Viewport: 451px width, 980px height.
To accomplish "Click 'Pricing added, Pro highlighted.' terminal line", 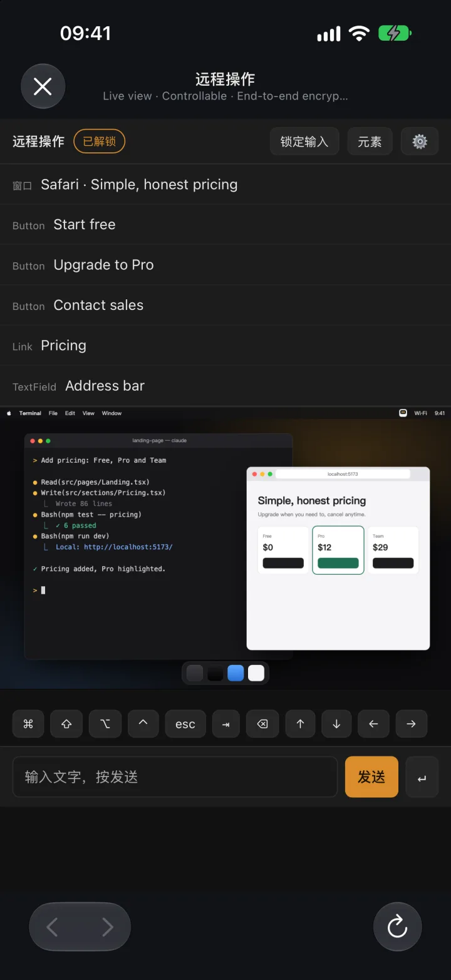I will tap(103, 569).
